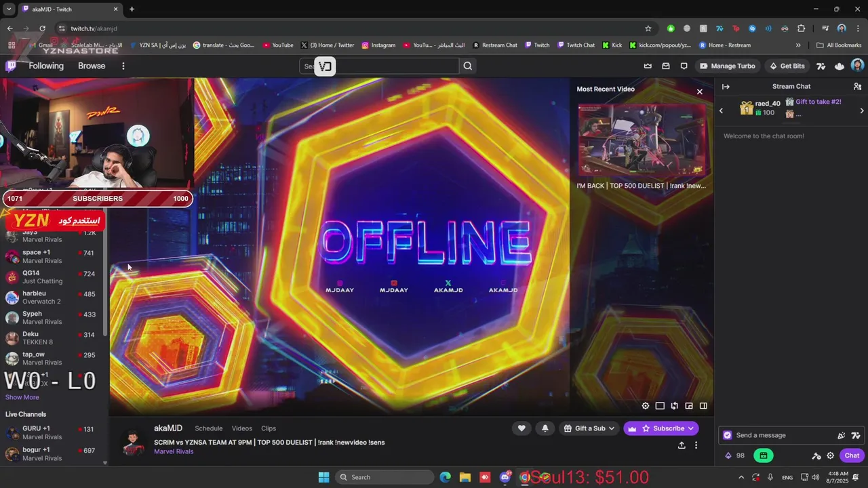Show next gift leaderboard entry
Image resolution: width=868 pixels, height=488 pixels.
click(x=862, y=110)
